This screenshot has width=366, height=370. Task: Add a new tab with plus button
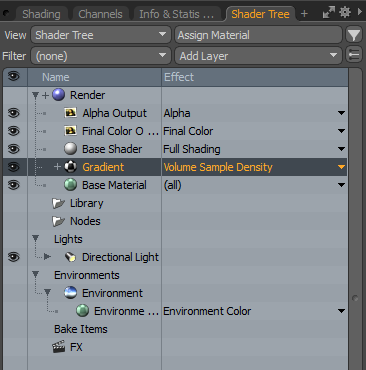pyautogui.click(x=304, y=14)
